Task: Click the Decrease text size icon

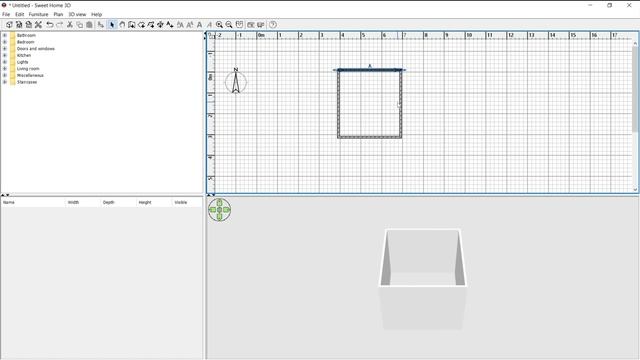Action: coord(190,25)
